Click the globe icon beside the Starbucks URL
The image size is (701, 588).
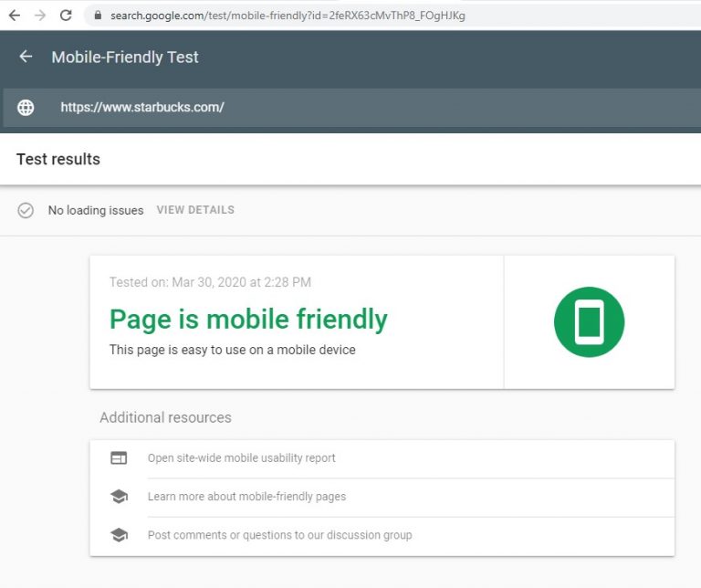pyautogui.click(x=26, y=108)
